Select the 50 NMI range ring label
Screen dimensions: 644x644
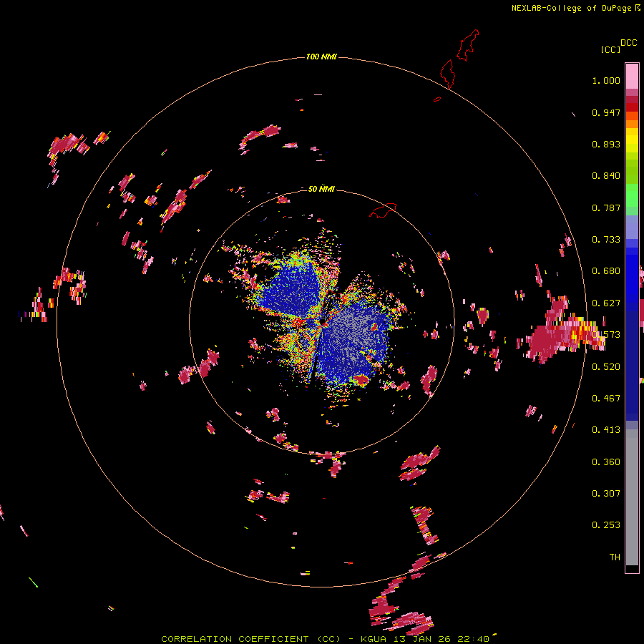point(321,189)
